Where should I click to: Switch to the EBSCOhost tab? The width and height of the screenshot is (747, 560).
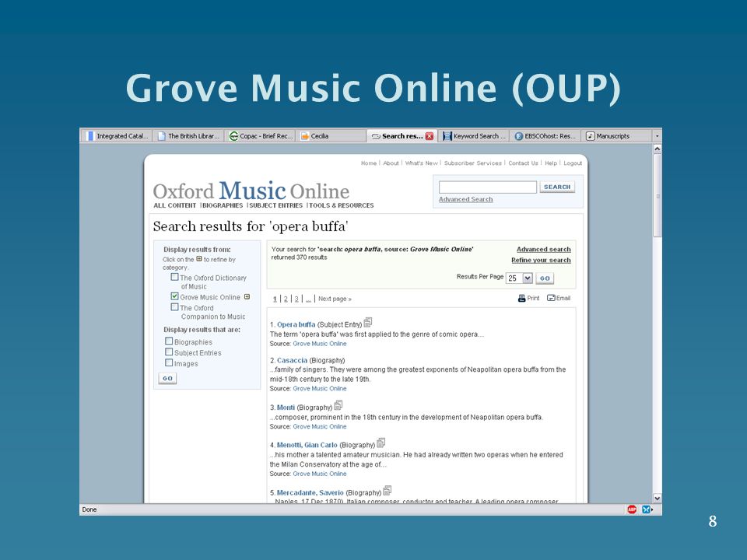coord(545,136)
